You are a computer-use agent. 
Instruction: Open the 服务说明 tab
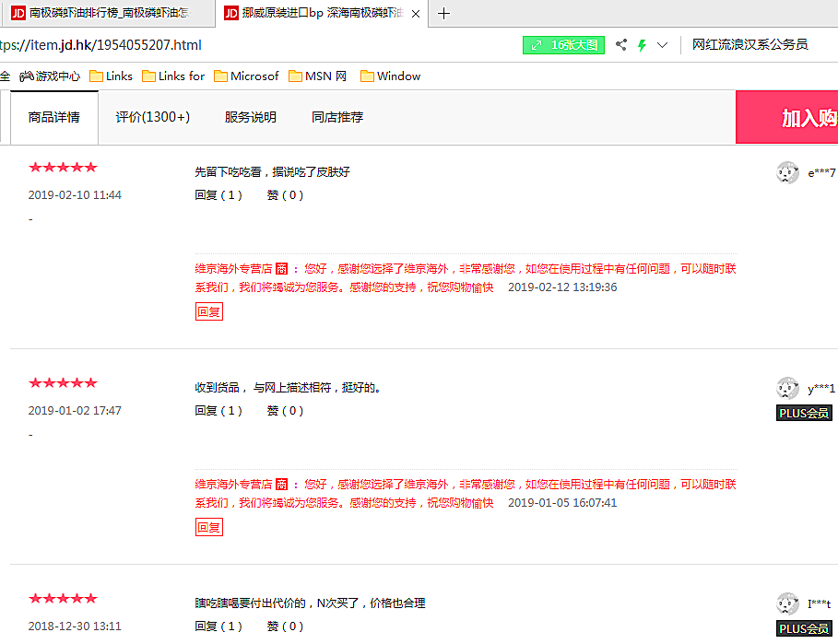click(x=251, y=117)
